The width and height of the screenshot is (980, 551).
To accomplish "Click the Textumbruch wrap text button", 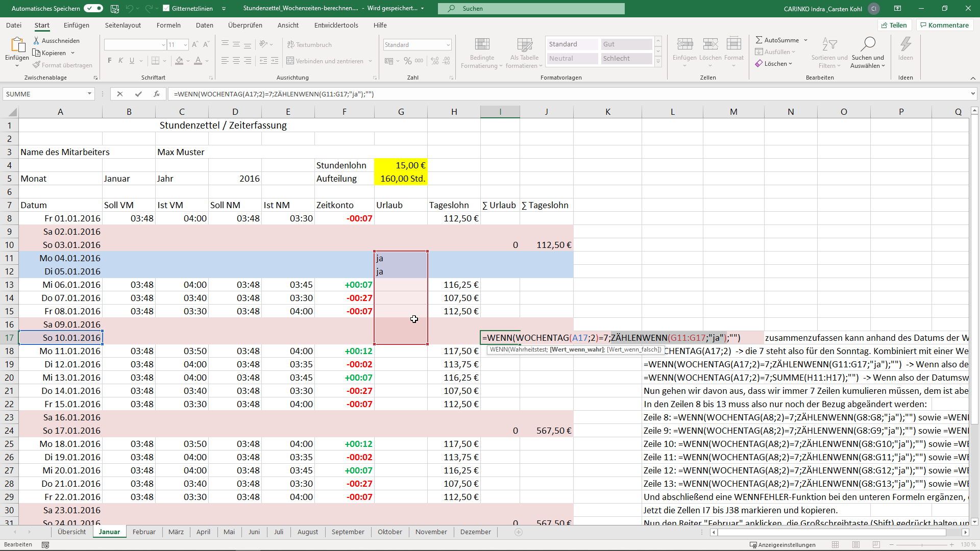I will coord(309,45).
